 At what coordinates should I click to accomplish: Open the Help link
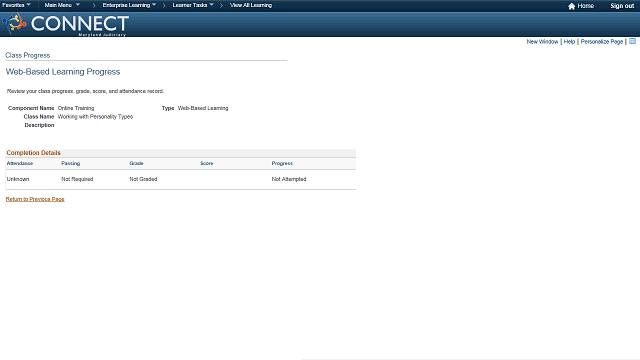coord(569,42)
